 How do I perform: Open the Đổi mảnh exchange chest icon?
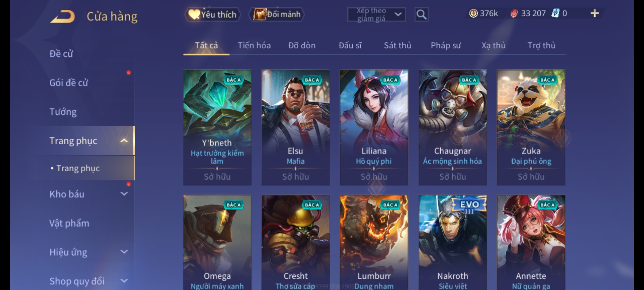coord(260,14)
